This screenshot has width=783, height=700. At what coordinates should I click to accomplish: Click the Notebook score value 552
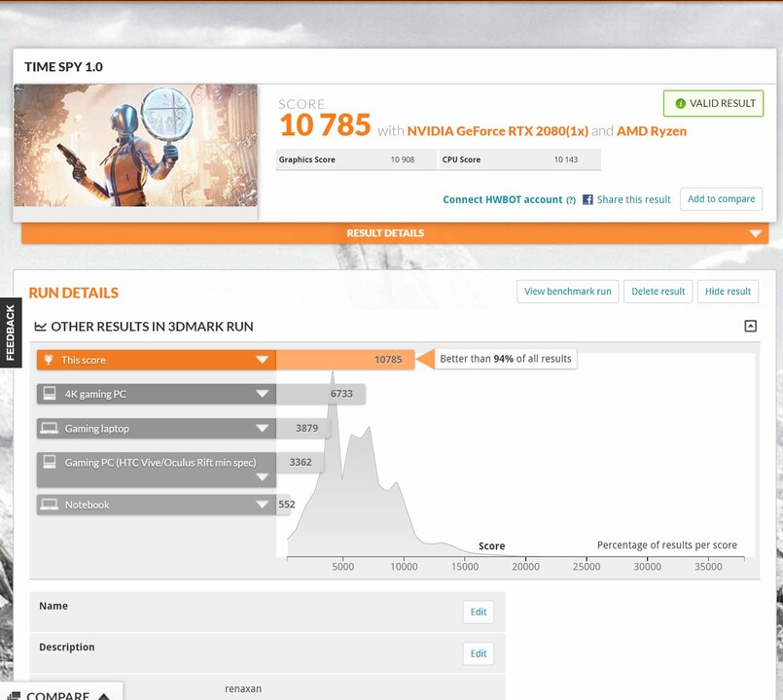tap(287, 505)
